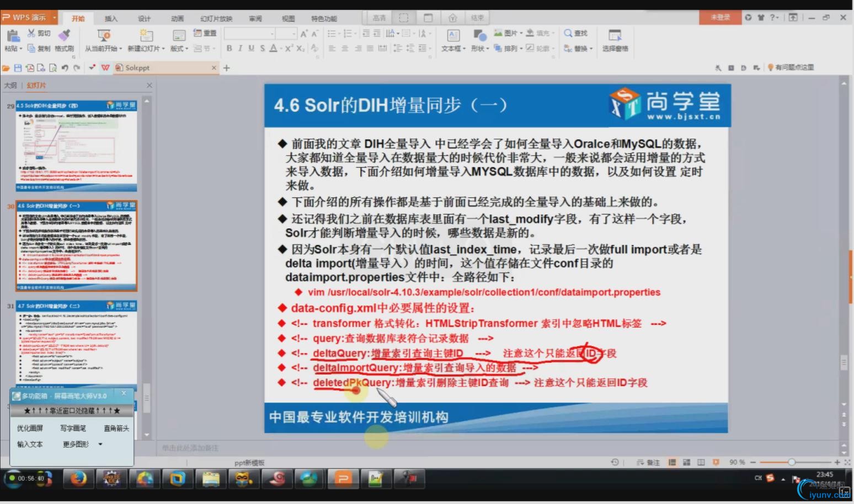Toggle Subscript formatting
The width and height of the screenshot is (854, 504).
click(300, 49)
